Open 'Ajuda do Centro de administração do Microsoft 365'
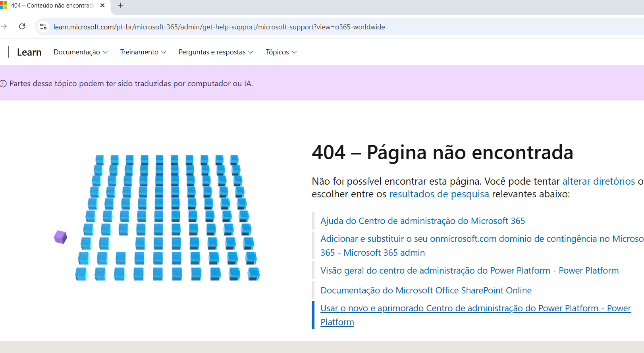This screenshot has width=644, height=353. click(422, 221)
